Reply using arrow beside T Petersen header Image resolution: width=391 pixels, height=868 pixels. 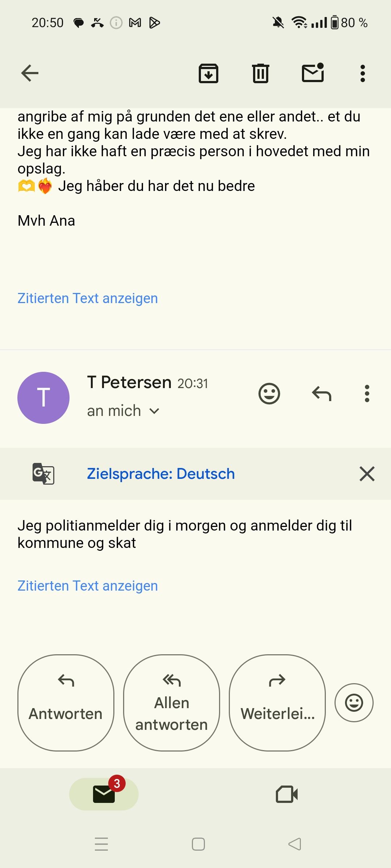(321, 393)
